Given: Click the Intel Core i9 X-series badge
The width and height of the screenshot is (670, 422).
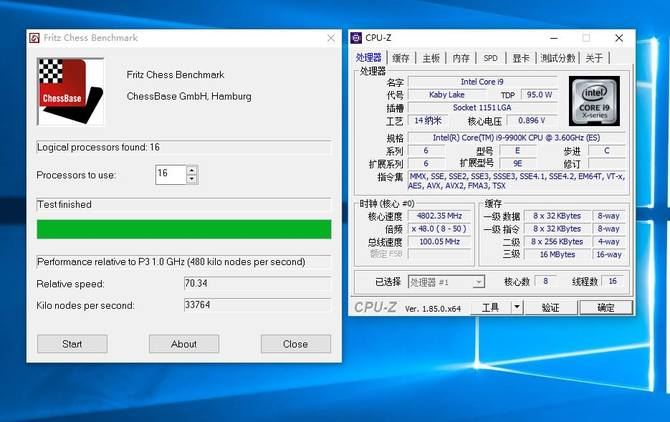Looking at the screenshot, I should click(x=594, y=101).
